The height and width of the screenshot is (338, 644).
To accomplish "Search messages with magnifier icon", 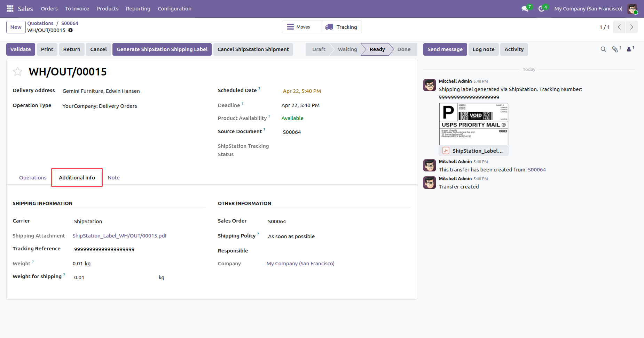I will [x=603, y=49].
